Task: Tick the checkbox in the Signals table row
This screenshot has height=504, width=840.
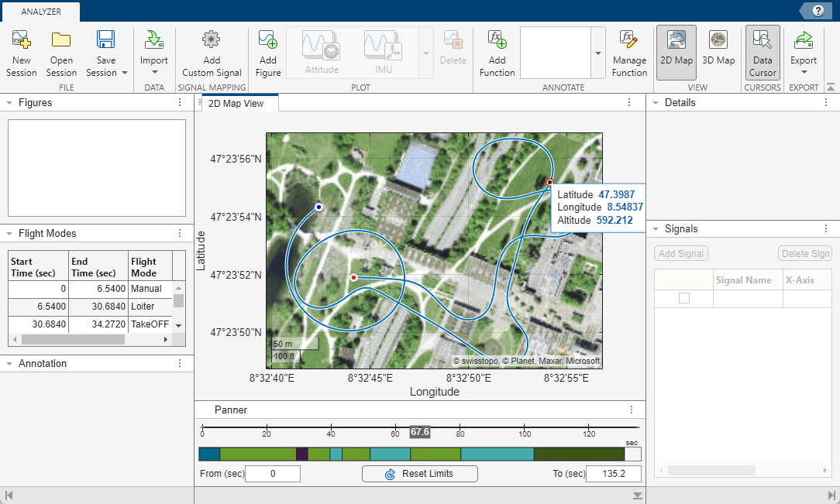Action: 683,299
